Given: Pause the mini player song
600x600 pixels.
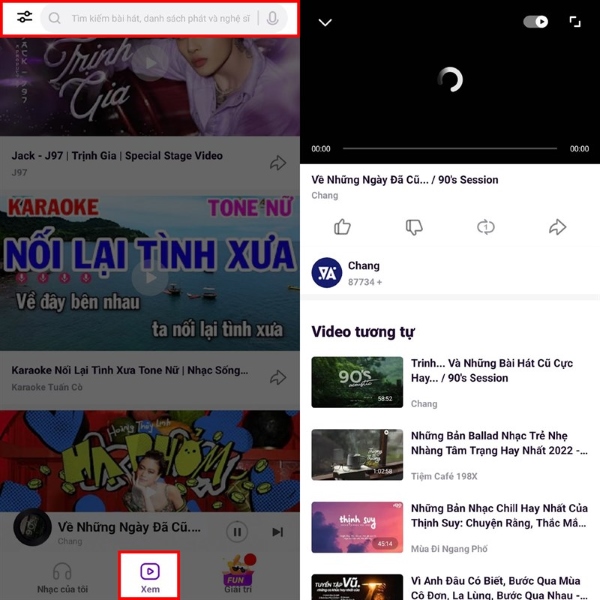Looking at the screenshot, I should [237, 531].
